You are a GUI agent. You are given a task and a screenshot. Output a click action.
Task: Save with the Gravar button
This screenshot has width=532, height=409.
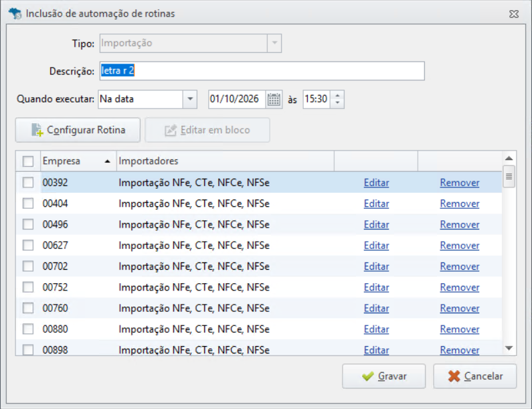(x=383, y=376)
